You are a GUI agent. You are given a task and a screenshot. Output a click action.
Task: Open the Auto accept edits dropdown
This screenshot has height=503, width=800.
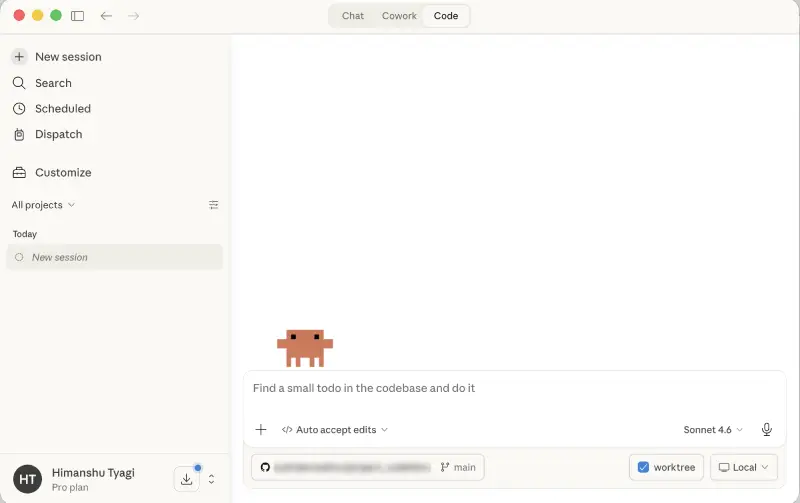coord(335,430)
